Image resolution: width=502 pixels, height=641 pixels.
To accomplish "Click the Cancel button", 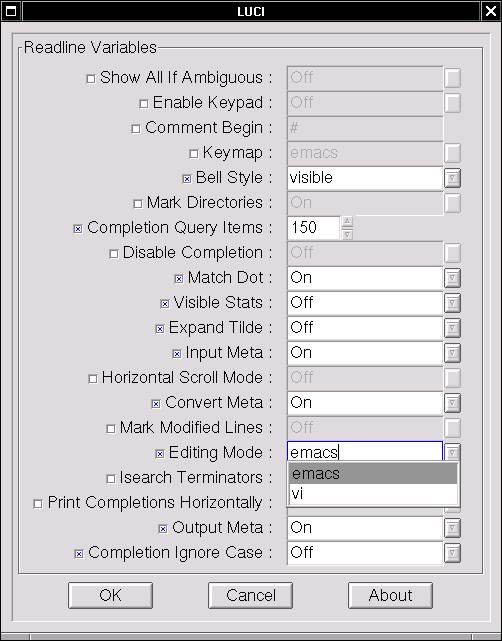I will pos(250,595).
